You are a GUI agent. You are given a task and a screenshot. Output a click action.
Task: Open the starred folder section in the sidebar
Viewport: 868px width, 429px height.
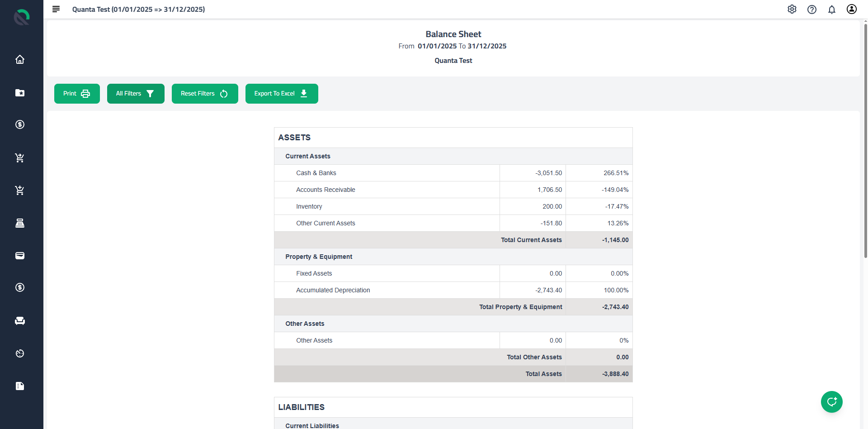point(20,93)
